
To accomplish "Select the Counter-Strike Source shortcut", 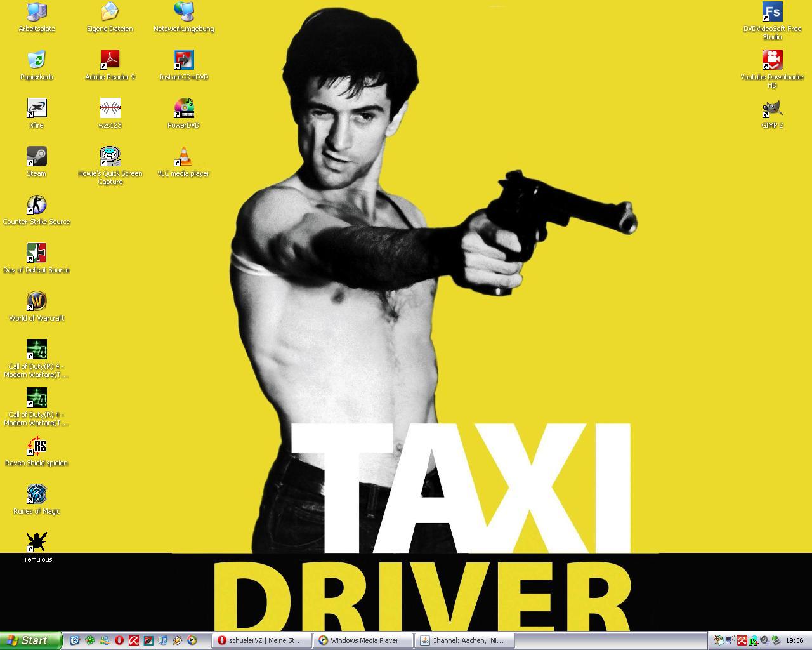I will coord(36,210).
